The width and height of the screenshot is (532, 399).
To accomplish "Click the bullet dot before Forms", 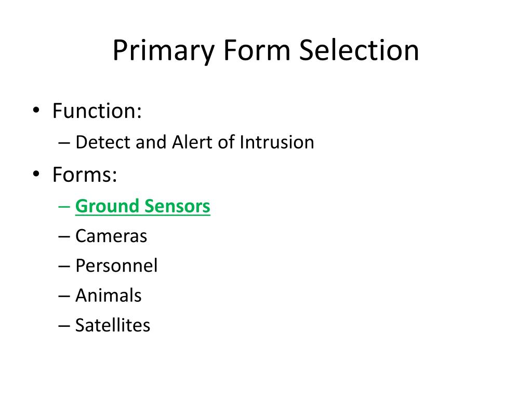I will (x=36, y=174).
